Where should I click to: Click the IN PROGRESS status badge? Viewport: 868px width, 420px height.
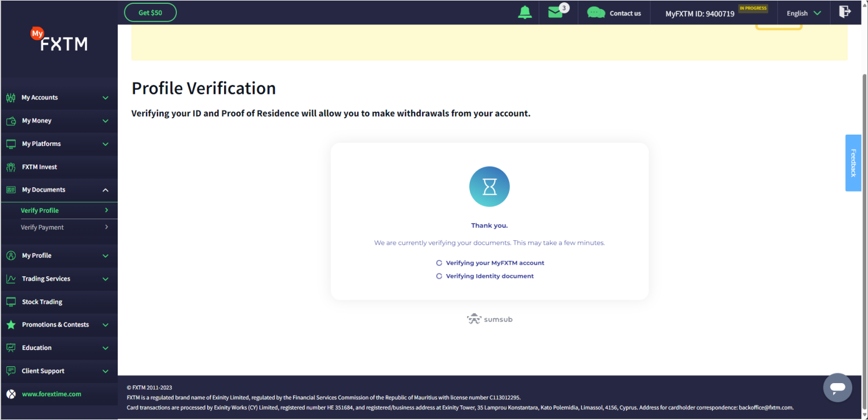(753, 8)
